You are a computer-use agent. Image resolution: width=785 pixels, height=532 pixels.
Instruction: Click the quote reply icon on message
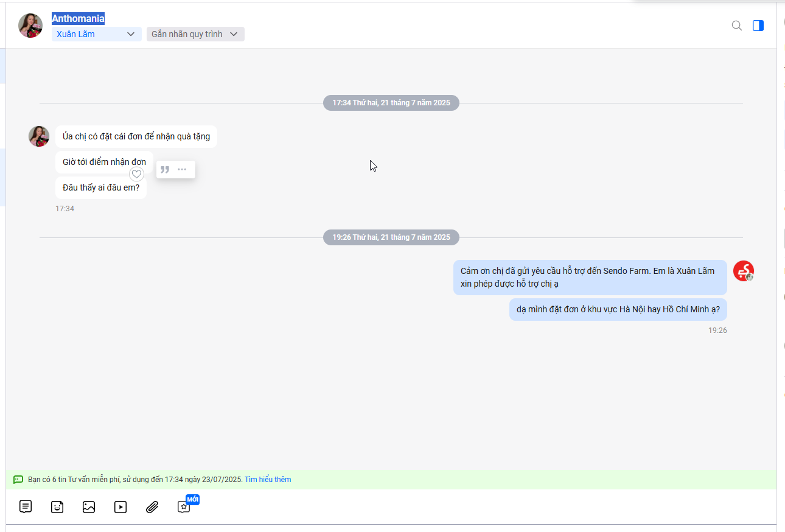(x=165, y=169)
